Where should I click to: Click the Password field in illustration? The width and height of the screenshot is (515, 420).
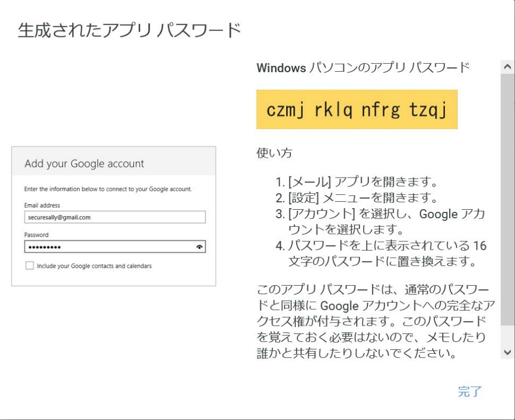[x=115, y=247]
